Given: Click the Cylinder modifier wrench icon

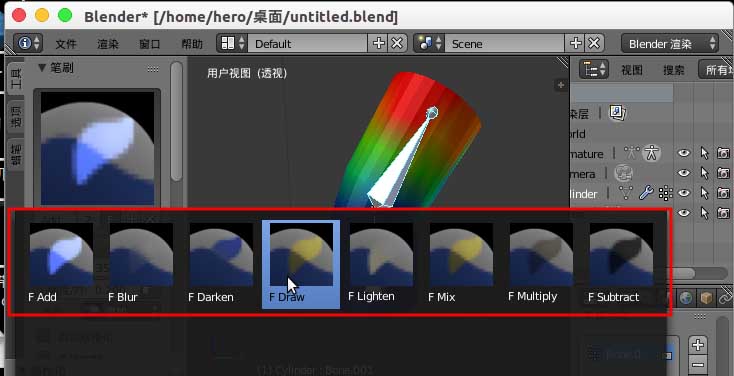Looking at the screenshot, I should [646, 193].
